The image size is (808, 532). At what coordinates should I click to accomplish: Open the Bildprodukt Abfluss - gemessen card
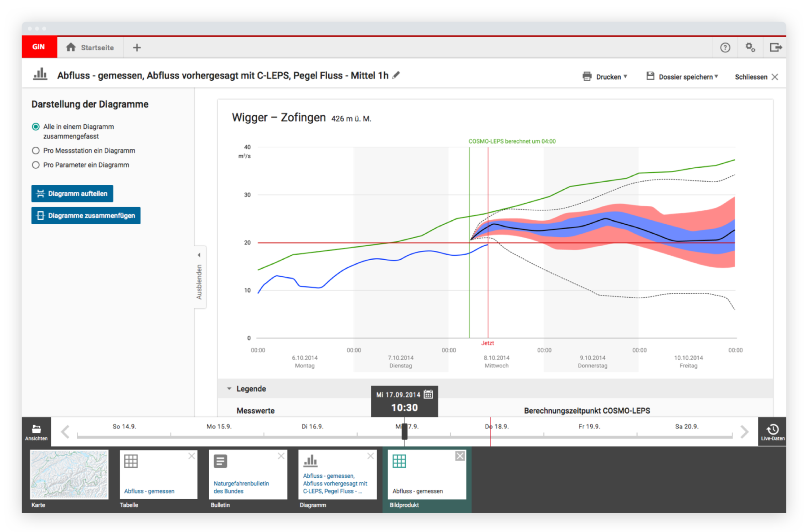tap(427, 475)
